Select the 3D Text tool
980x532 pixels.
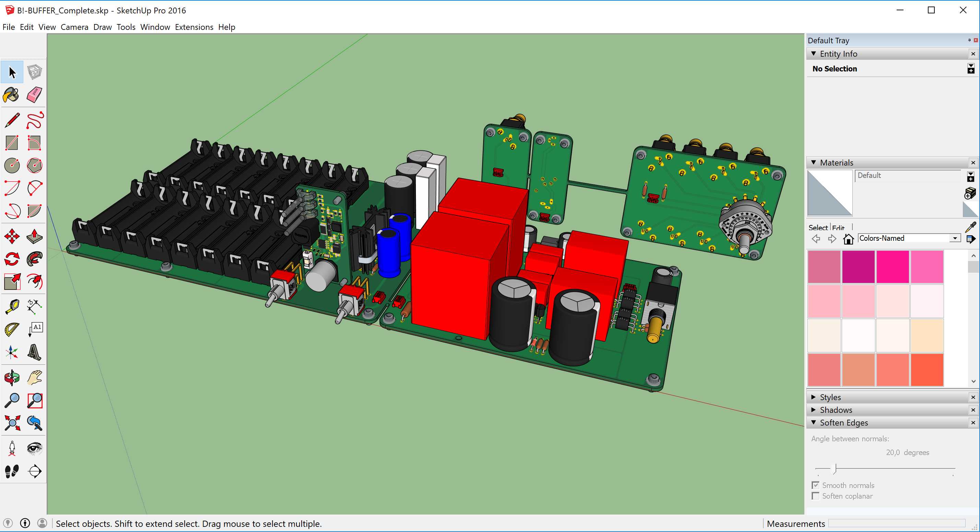35,352
